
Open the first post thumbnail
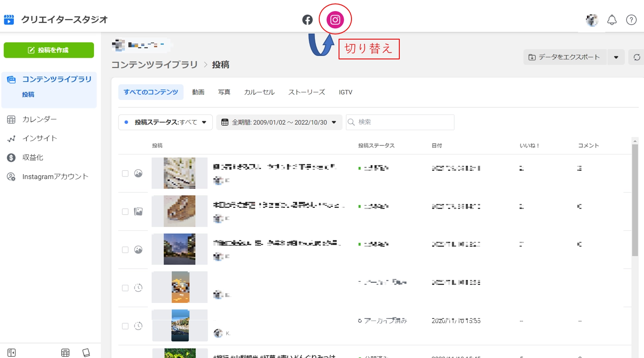click(x=180, y=173)
